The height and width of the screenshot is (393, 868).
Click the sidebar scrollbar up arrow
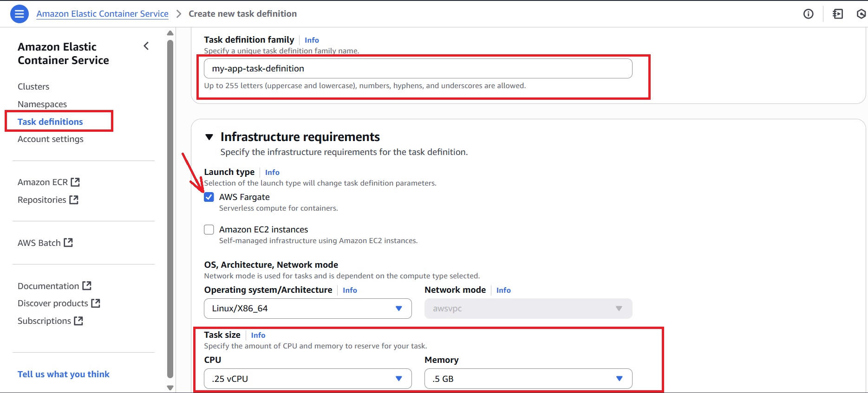170,33
